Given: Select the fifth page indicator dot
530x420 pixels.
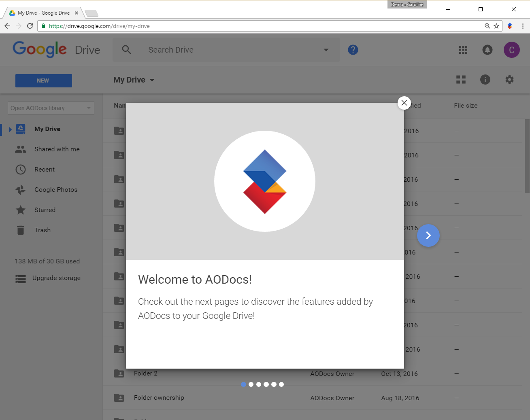Looking at the screenshot, I should [x=274, y=384].
